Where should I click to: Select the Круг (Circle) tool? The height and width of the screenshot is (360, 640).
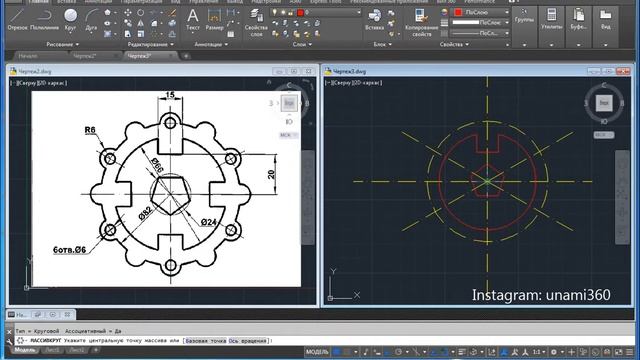[x=70, y=20]
